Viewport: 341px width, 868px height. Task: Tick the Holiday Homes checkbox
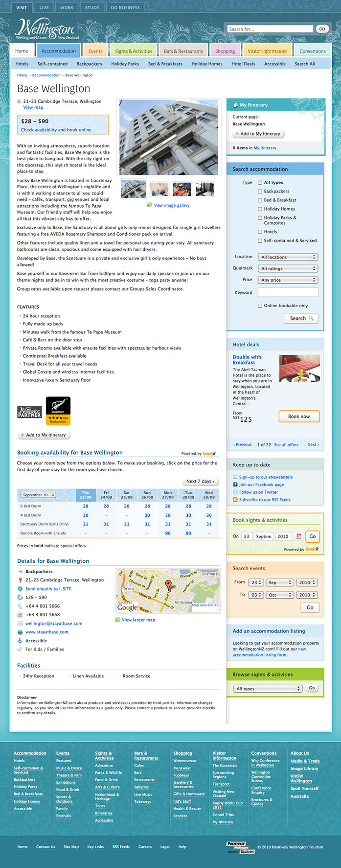pyautogui.click(x=260, y=209)
